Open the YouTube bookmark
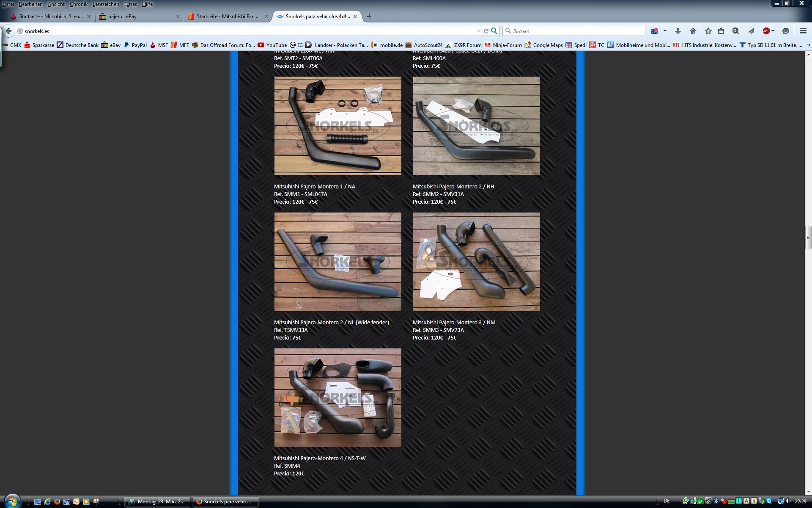The height and width of the screenshot is (508, 812). [x=272, y=45]
